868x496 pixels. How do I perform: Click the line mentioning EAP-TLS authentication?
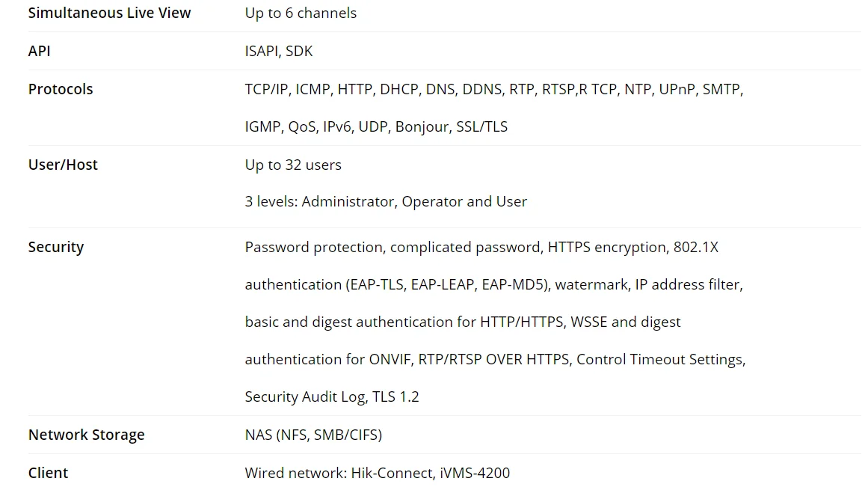click(x=493, y=284)
